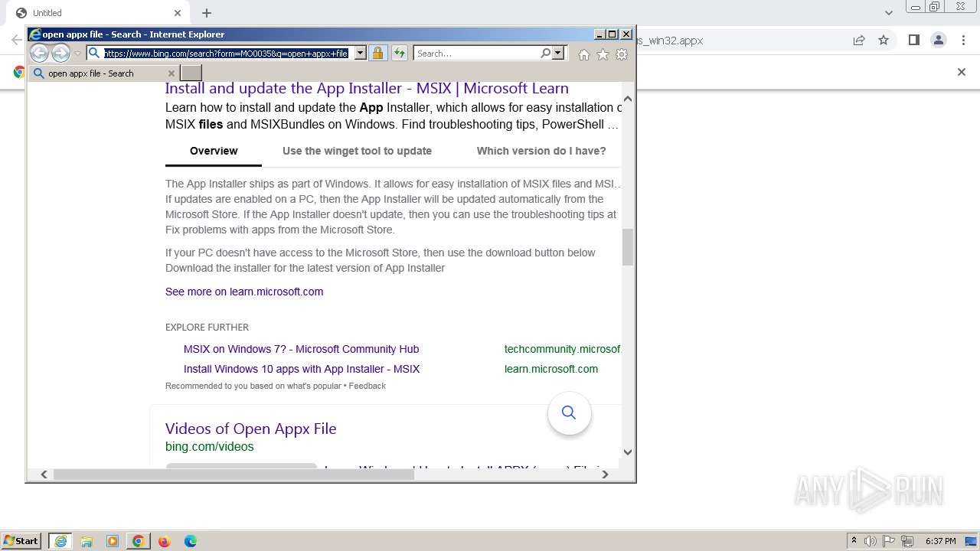Click the IE vertical scrollbar thumb

628,247
